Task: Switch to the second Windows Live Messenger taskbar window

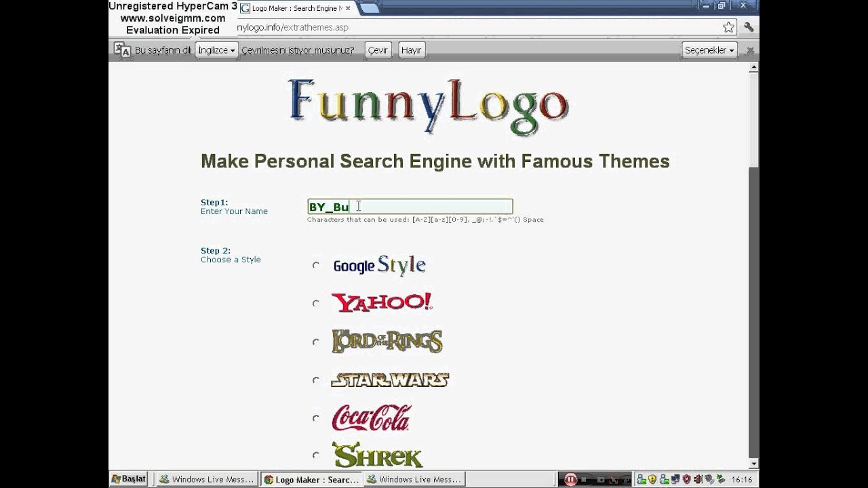Action: point(414,479)
